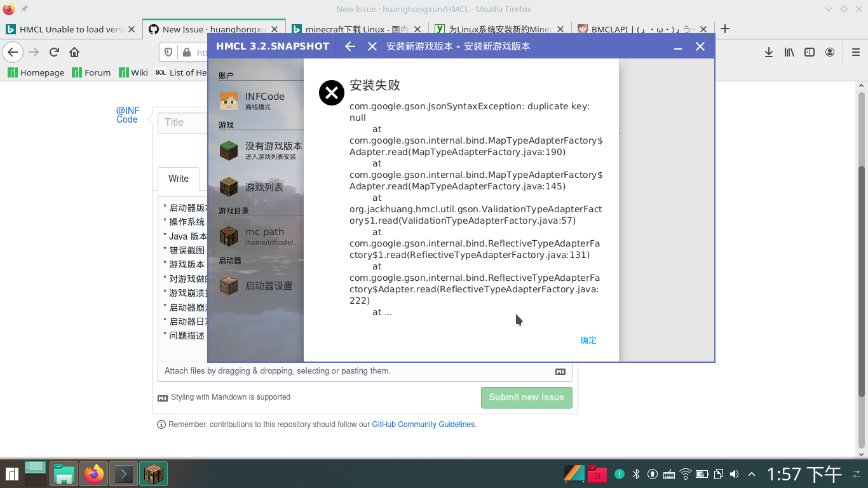Open a new Firefox tab
This screenshot has width=868, height=488.
725,29
